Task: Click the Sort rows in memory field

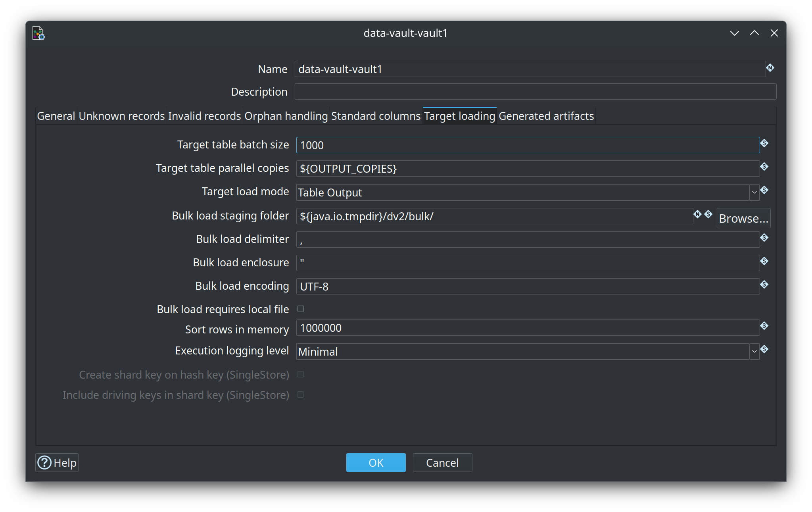Action: tap(528, 328)
